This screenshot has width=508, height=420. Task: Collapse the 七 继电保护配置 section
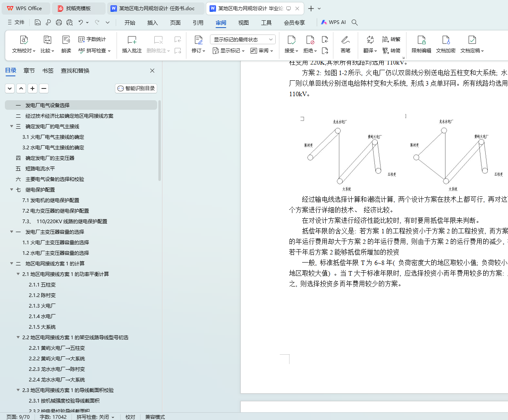pos(11,190)
